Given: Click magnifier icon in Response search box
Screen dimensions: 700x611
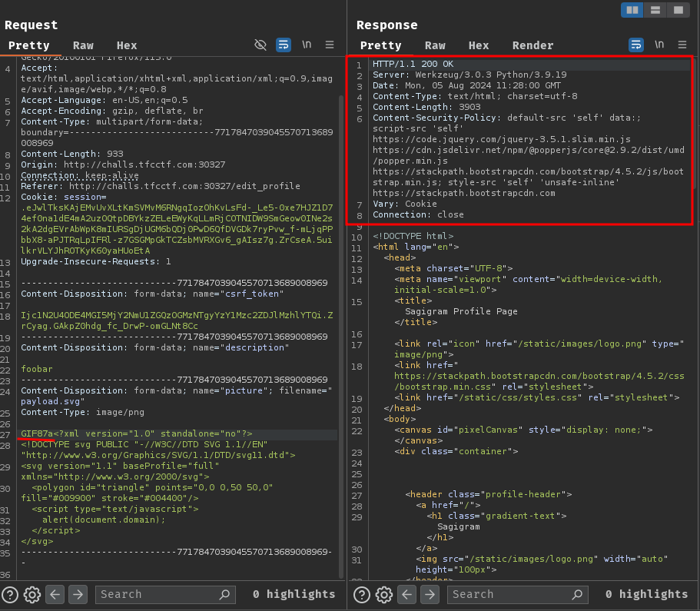Looking at the screenshot, I should tap(577, 594).
